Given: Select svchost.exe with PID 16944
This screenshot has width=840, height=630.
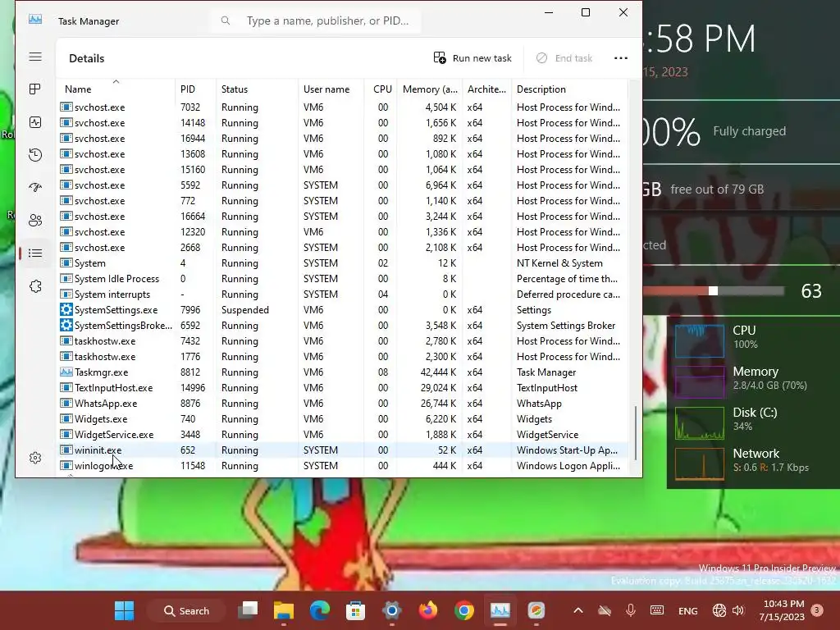Looking at the screenshot, I should [x=342, y=138].
